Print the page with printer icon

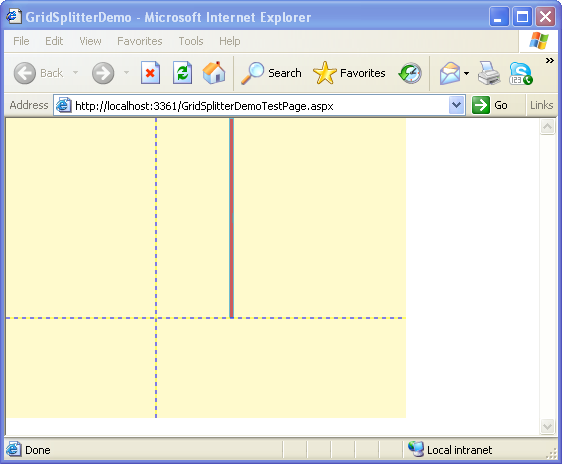pyautogui.click(x=489, y=73)
